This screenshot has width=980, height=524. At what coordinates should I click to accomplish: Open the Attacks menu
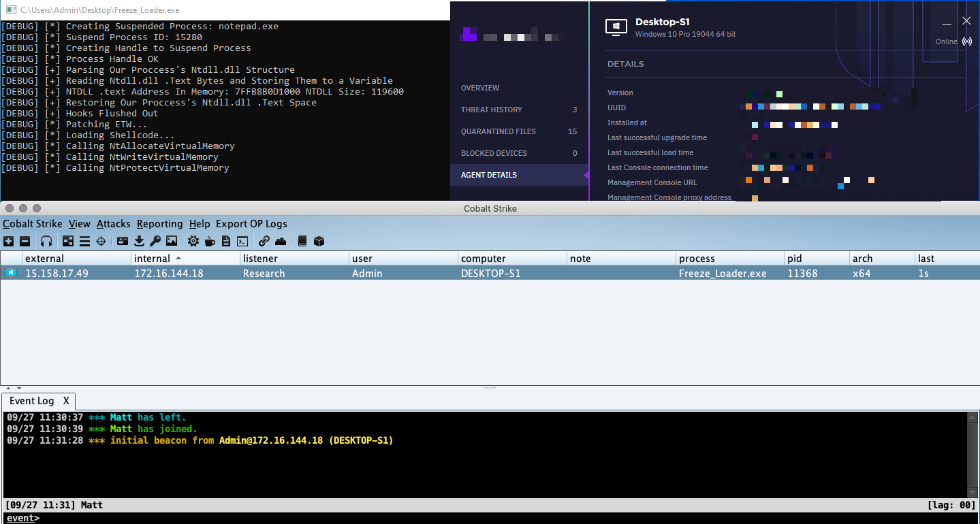[114, 224]
